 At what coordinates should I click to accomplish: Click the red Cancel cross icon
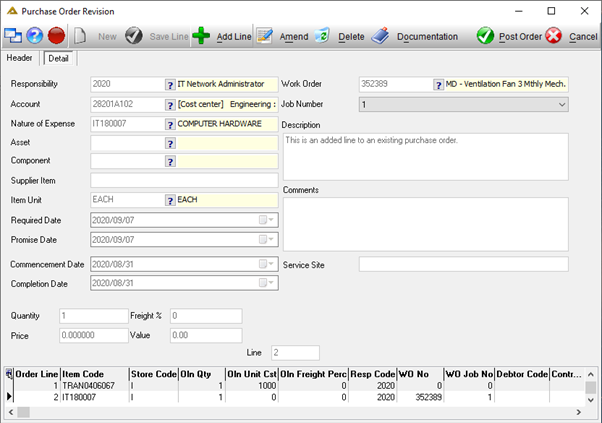(x=554, y=36)
